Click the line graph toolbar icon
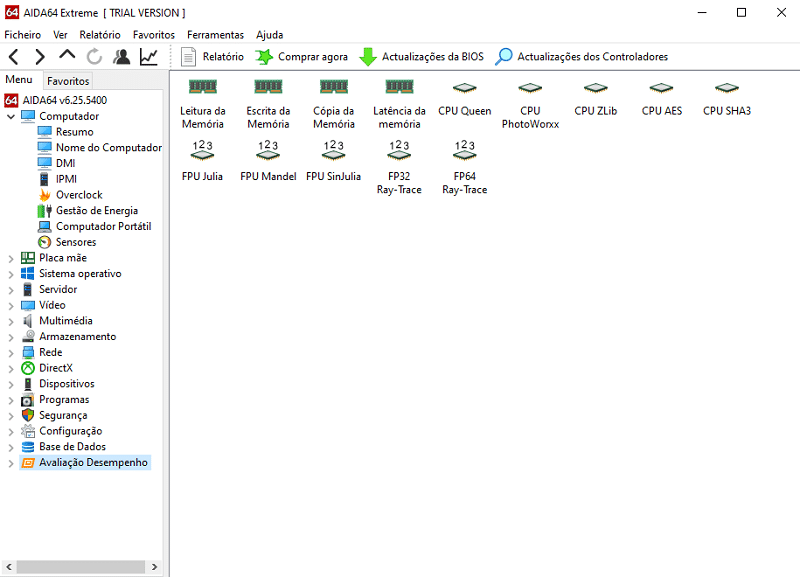This screenshot has height=577, width=800. (x=148, y=57)
